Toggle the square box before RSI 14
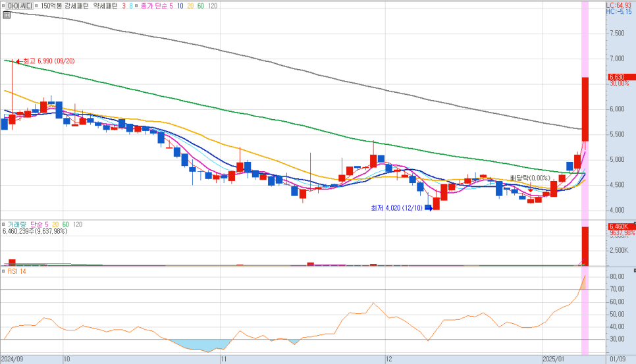This screenshot has width=636, height=364. [x=3, y=271]
